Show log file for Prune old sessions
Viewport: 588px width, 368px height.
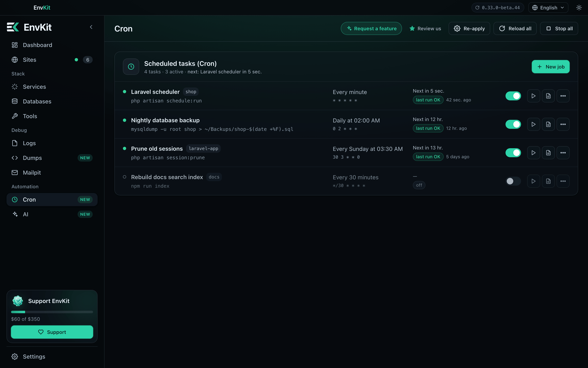[x=548, y=153]
